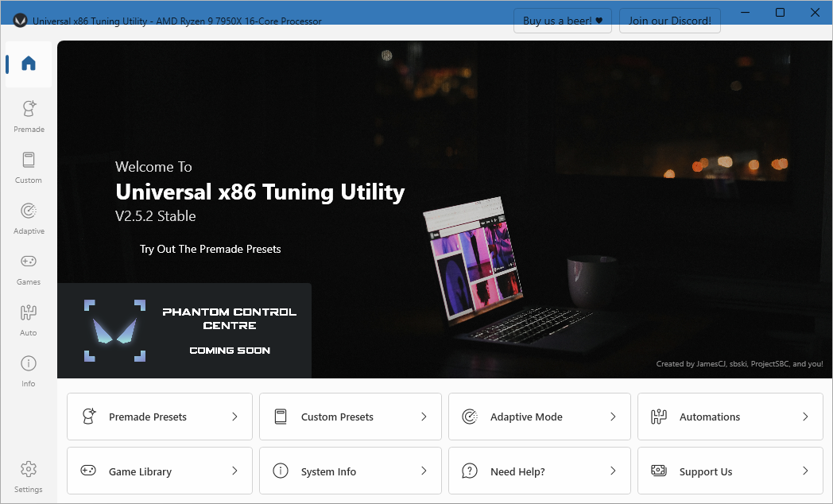Viewport: 833px width, 504px height.
Task: Open Premade presets from the sidebar
Action: pos(29,116)
